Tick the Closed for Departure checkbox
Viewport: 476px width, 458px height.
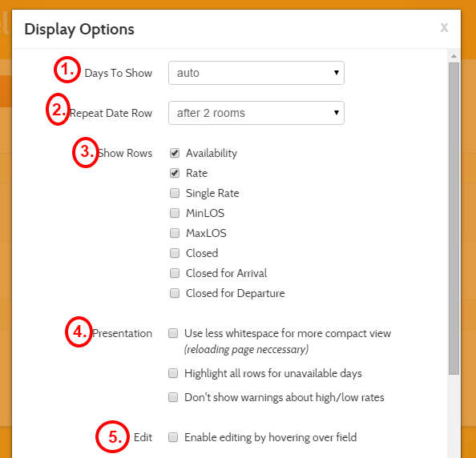(x=175, y=293)
